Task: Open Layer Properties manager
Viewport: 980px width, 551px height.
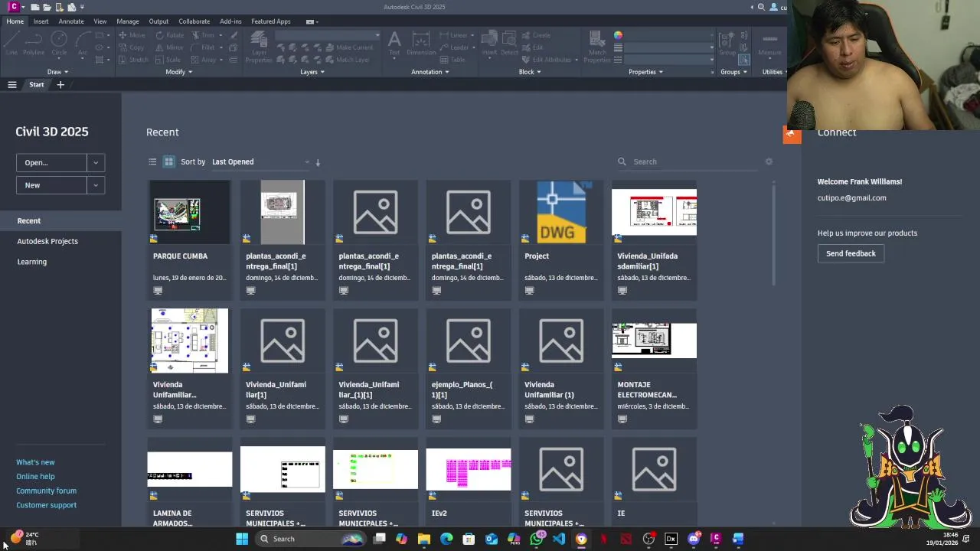Action: (259, 46)
